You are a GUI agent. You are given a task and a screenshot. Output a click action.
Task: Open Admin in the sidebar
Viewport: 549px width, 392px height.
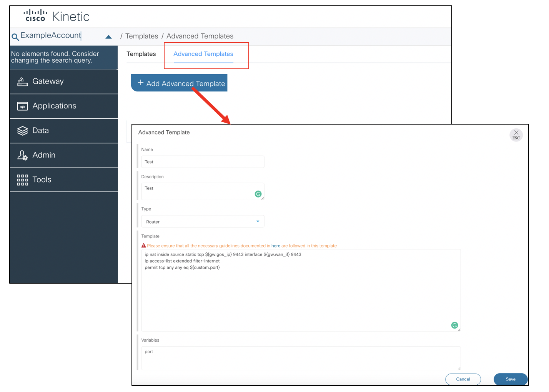tap(64, 155)
